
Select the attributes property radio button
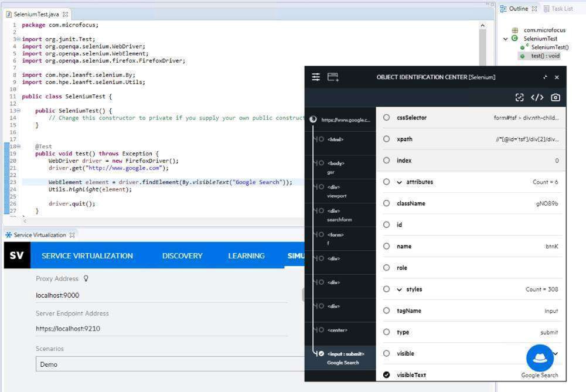(x=386, y=182)
